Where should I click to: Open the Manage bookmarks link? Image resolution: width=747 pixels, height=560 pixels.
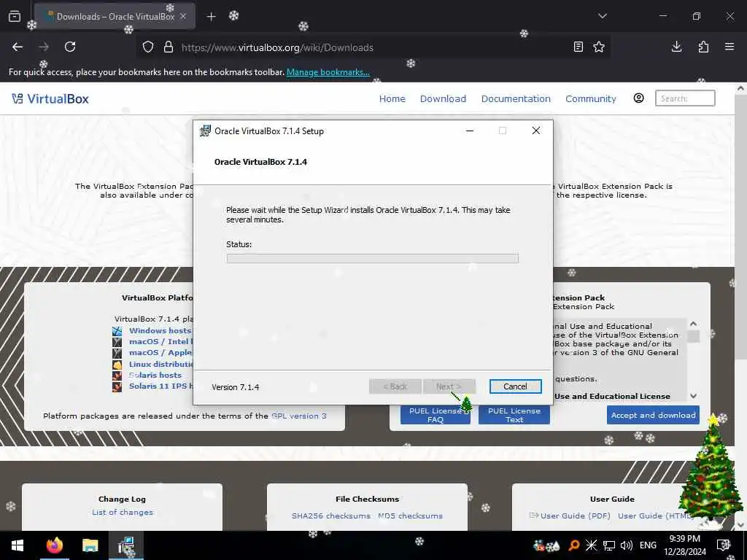(328, 72)
